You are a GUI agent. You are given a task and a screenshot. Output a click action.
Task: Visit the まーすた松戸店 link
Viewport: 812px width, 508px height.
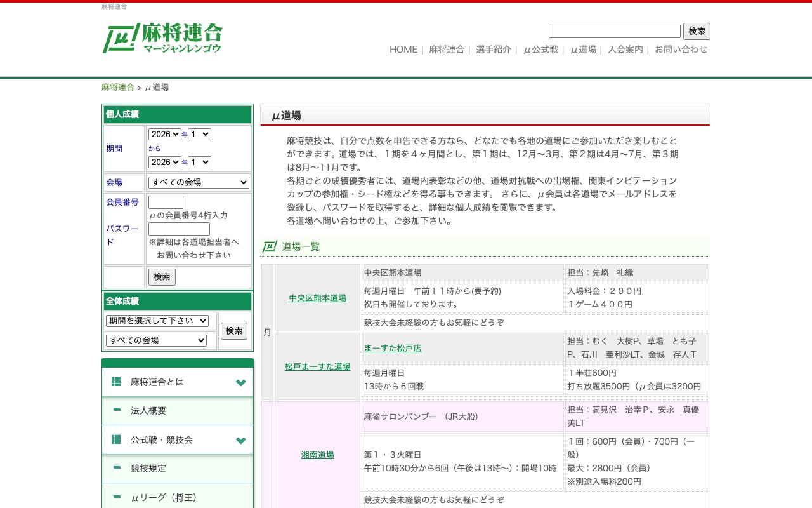click(x=393, y=347)
